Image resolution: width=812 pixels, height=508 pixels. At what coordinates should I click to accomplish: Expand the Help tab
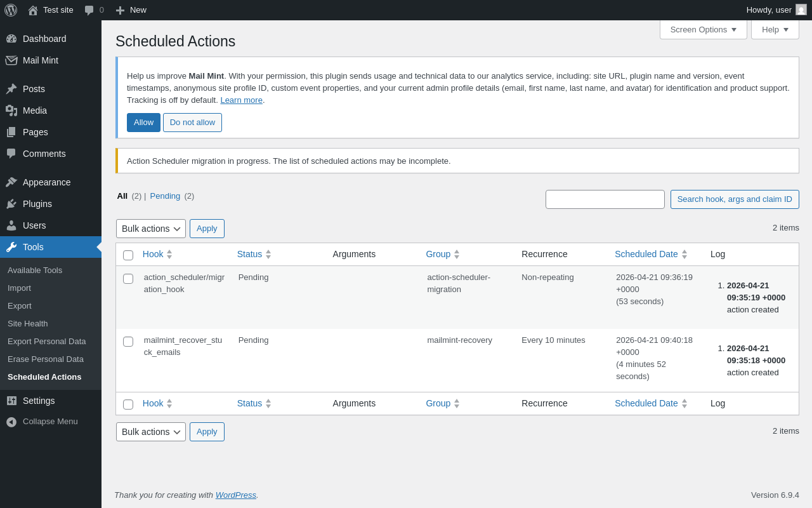(775, 29)
